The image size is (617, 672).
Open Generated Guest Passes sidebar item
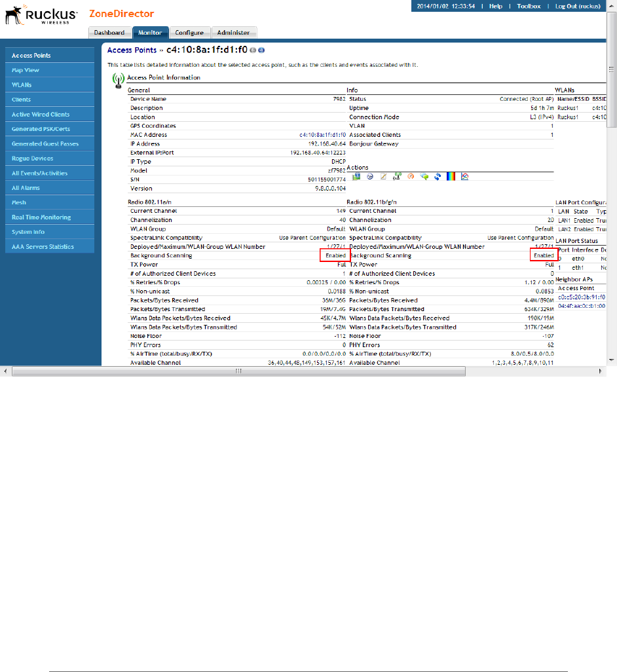click(x=50, y=143)
